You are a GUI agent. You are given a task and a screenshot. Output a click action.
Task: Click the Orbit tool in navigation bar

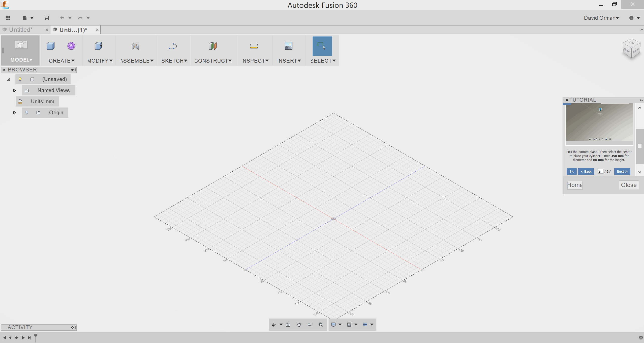[x=274, y=325]
